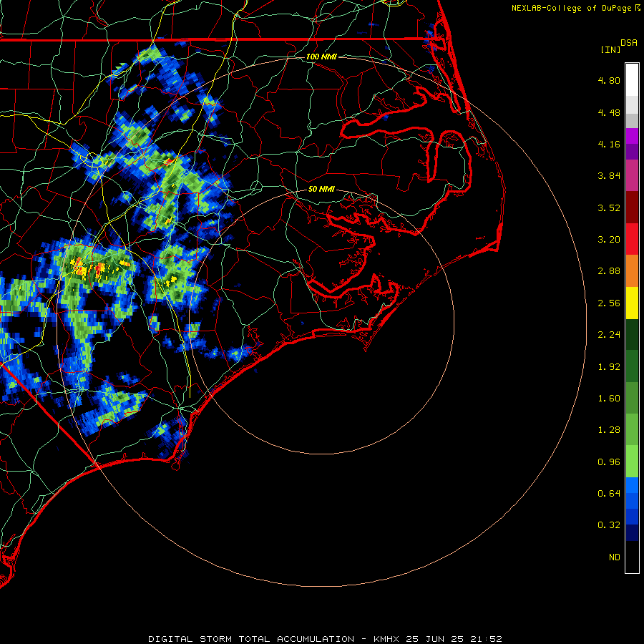The width and height of the screenshot is (644, 644).
Task: Click the 4.48 legend value
Action: pos(609,112)
